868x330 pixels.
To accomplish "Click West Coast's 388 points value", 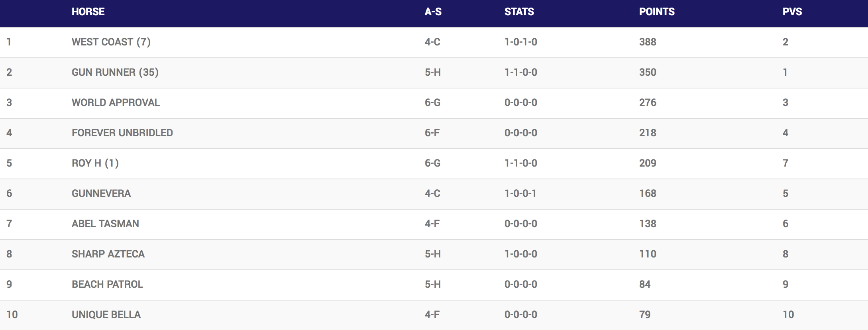I will (x=648, y=42).
